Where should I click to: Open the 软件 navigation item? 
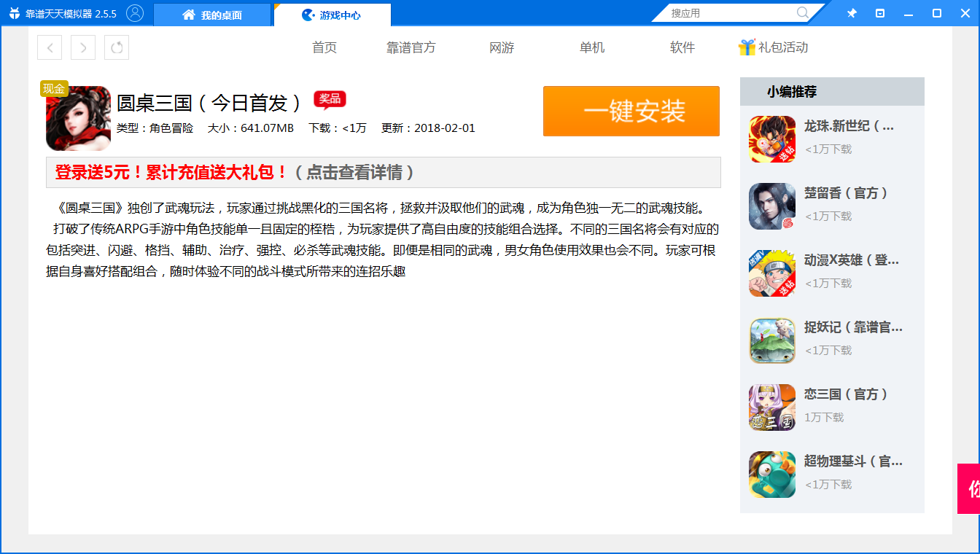pos(682,47)
